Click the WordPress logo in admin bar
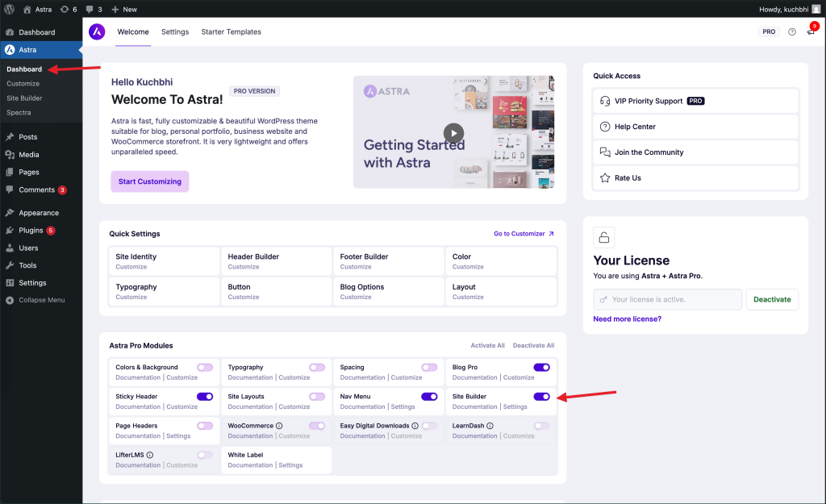Viewport: 826px width, 504px height. click(9, 9)
